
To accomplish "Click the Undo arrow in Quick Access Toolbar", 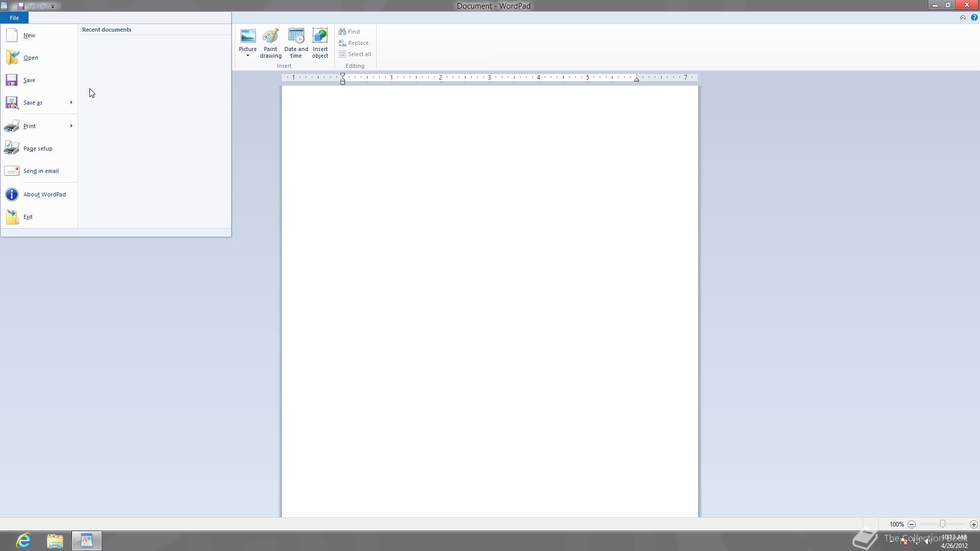I will point(32,6).
